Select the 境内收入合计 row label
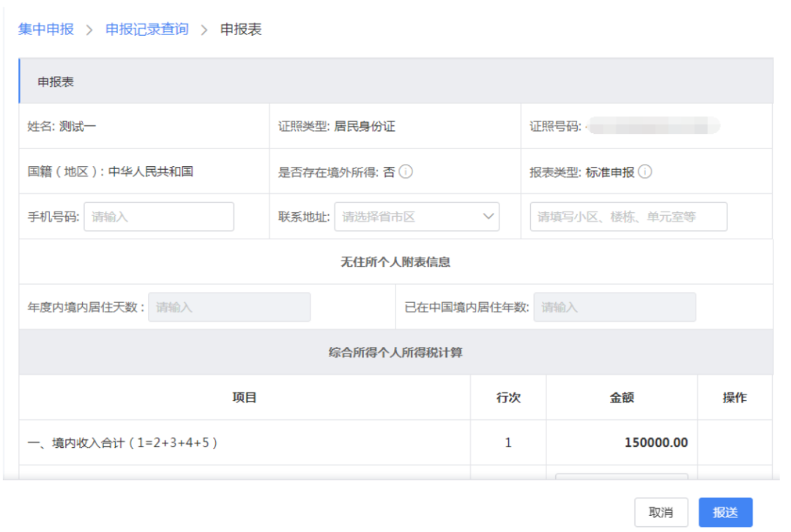 [x=122, y=443]
